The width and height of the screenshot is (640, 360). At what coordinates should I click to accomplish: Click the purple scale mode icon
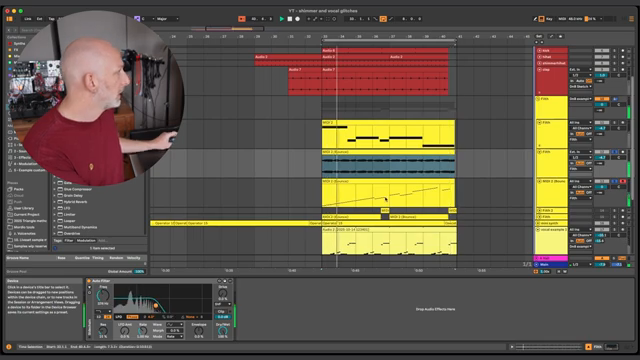pyautogui.click(x=137, y=19)
